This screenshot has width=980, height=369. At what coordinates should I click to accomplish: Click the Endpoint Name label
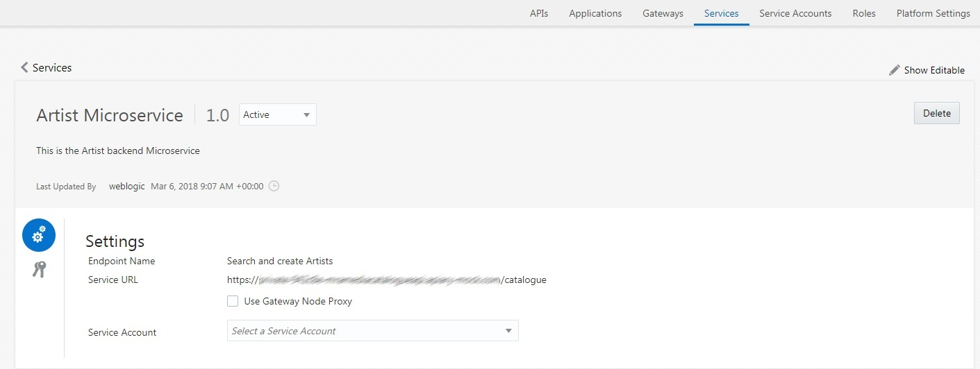tap(122, 261)
